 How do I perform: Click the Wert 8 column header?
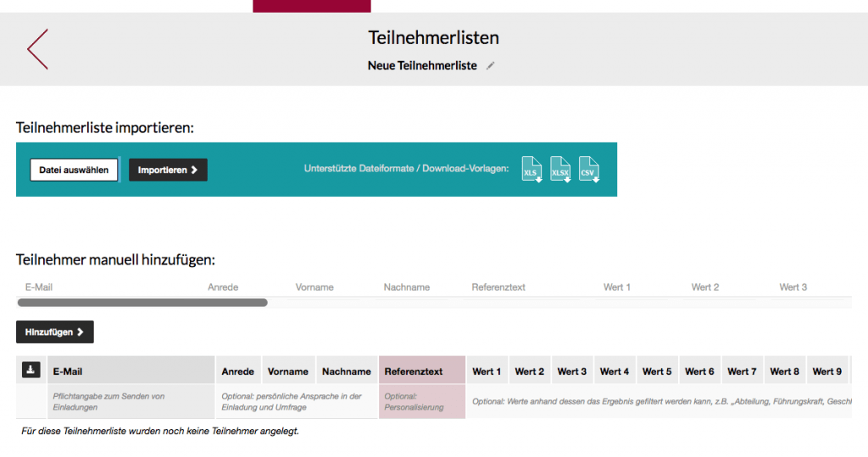coord(784,371)
